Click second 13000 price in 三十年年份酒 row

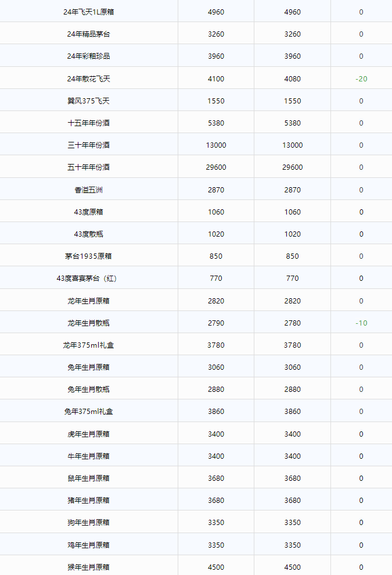coord(292,145)
